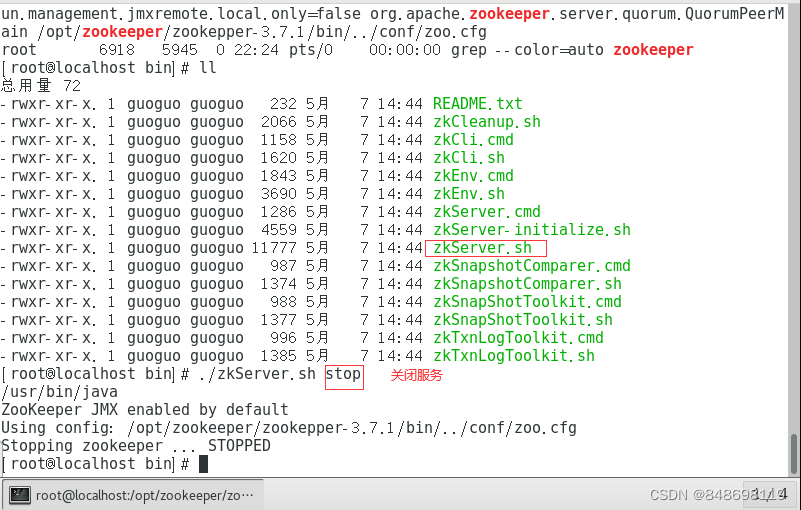
Task: Select the zkTxnLogToolkit.sh file name
Action: tap(514, 356)
